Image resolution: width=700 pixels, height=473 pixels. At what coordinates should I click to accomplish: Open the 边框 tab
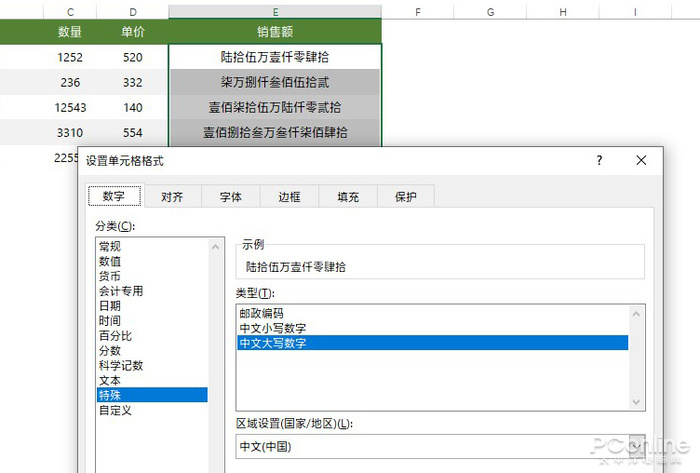pos(289,197)
